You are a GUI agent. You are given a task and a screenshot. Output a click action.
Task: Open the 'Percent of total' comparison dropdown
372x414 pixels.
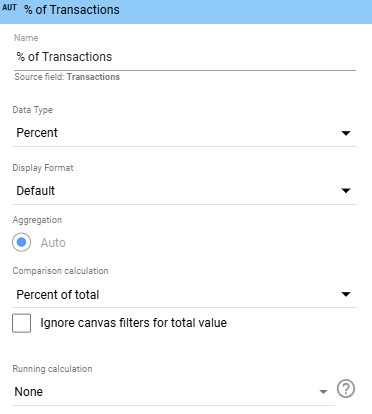[x=184, y=295]
